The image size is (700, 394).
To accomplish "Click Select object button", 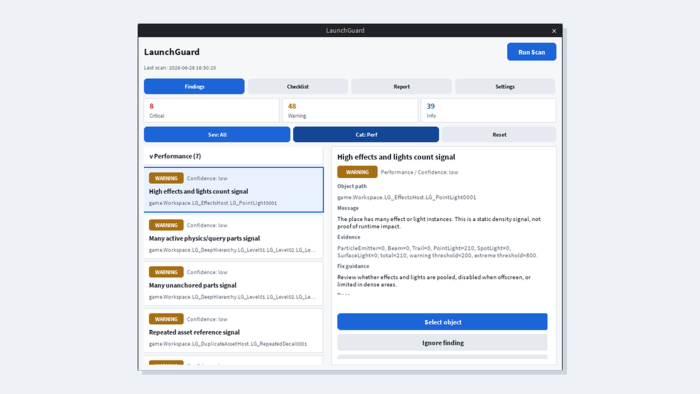I will (x=442, y=322).
